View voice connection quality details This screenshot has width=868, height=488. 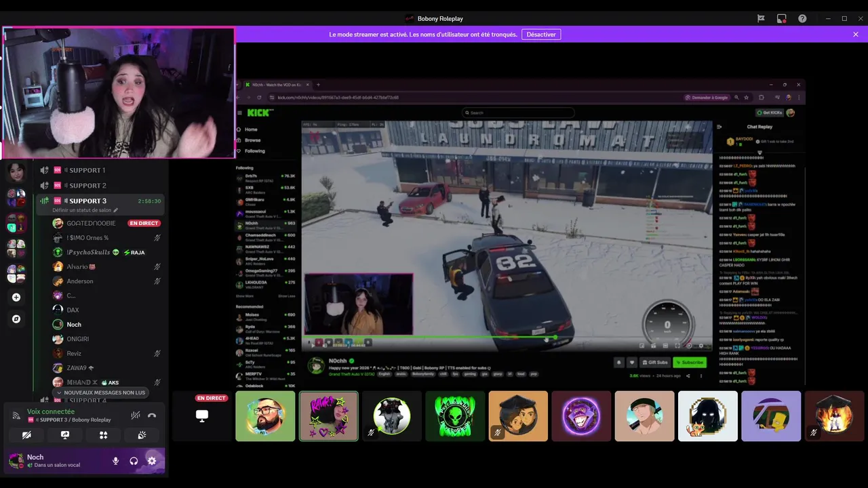click(16, 415)
